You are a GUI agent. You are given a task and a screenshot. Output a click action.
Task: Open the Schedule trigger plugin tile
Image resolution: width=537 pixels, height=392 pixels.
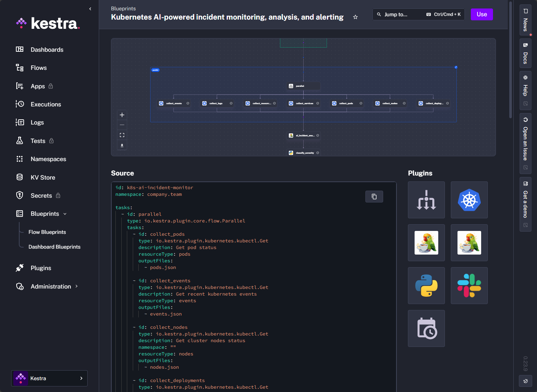[x=426, y=328]
